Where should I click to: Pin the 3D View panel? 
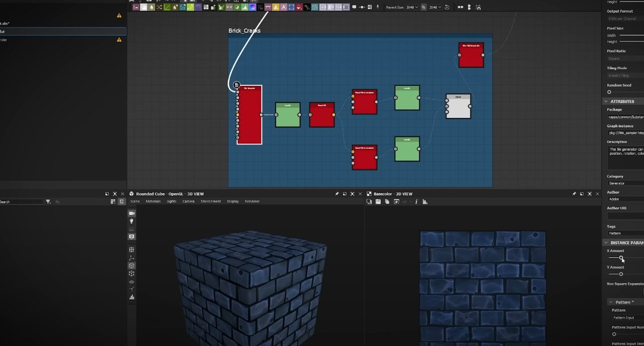pyautogui.click(x=337, y=194)
